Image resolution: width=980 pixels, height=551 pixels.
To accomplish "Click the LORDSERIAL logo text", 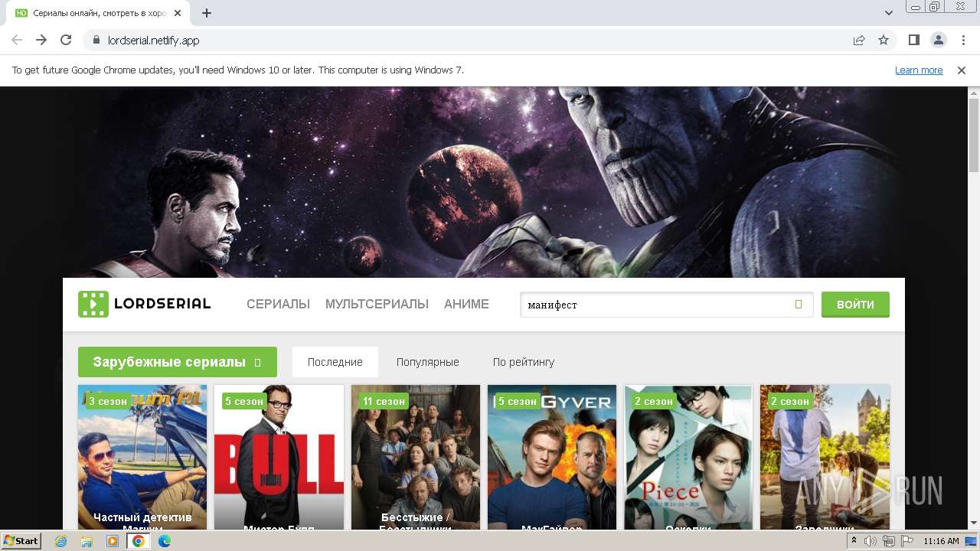I will tap(162, 304).
